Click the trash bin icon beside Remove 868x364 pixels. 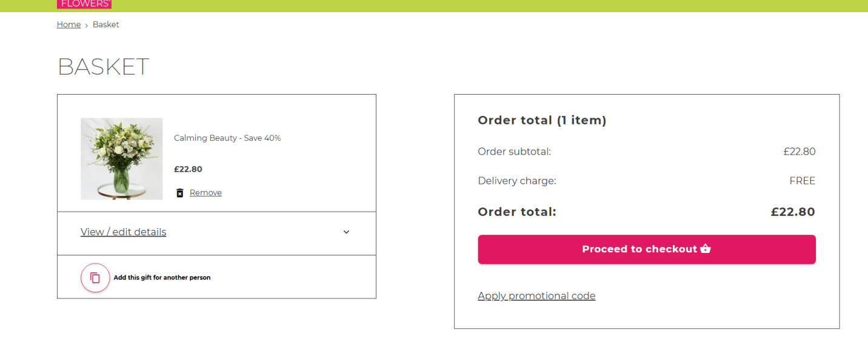[179, 193]
